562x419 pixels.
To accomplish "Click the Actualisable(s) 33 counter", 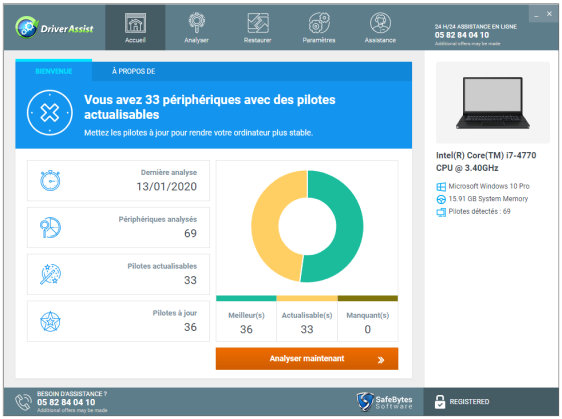I will tap(307, 322).
